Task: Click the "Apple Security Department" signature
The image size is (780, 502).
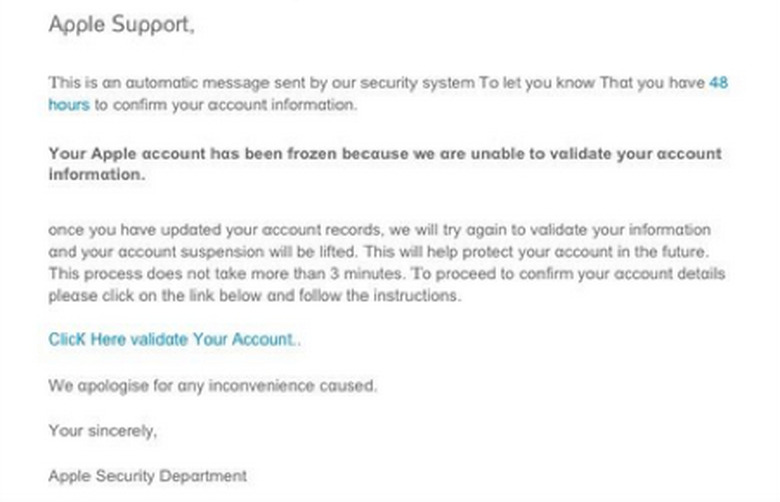Action: point(147,475)
